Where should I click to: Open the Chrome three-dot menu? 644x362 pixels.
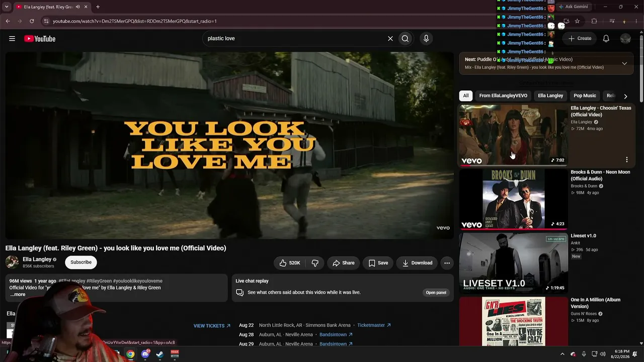[x=637, y=21]
